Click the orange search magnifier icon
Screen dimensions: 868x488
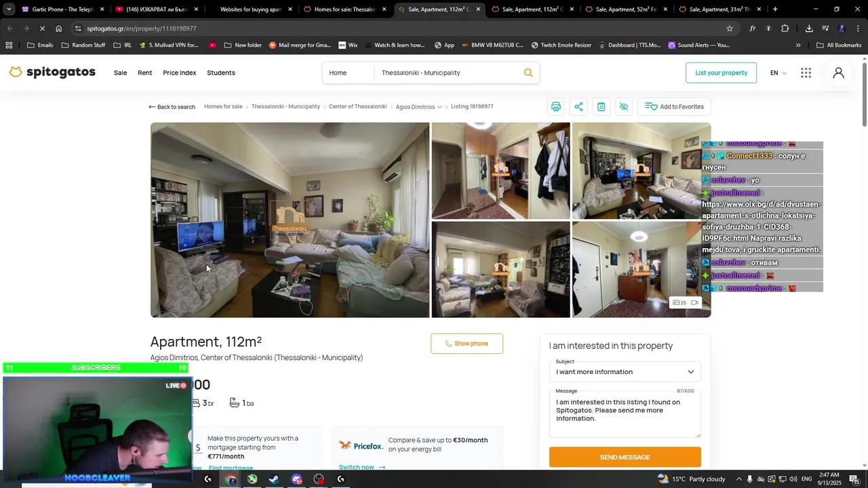pyautogui.click(x=528, y=73)
